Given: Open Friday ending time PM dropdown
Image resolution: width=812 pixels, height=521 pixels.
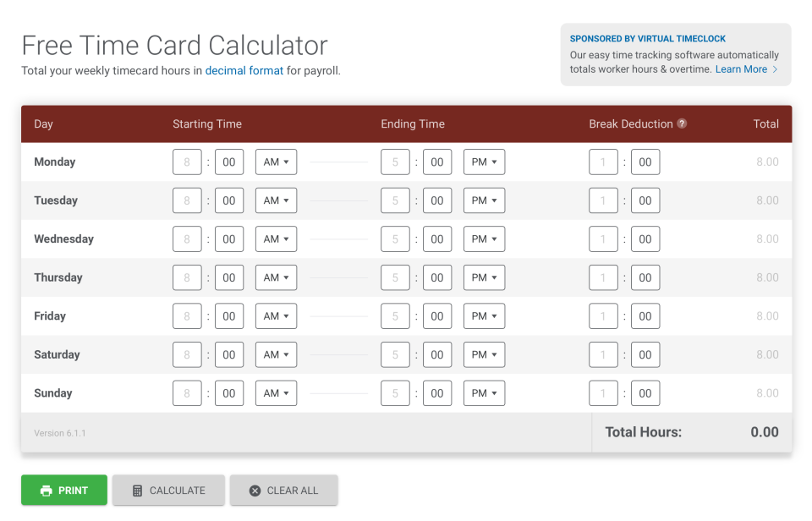Looking at the screenshot, I should click(x=484, y=316).
